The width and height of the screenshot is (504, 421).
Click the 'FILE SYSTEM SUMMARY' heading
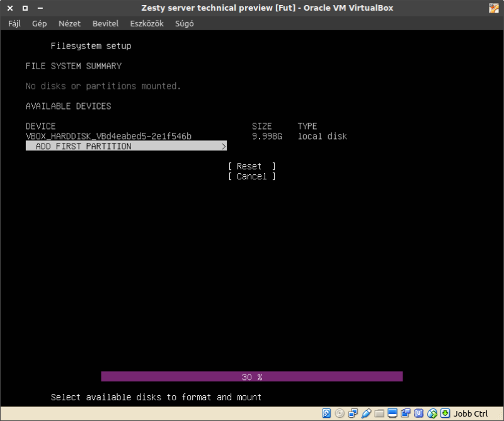(x=74, y=66)
